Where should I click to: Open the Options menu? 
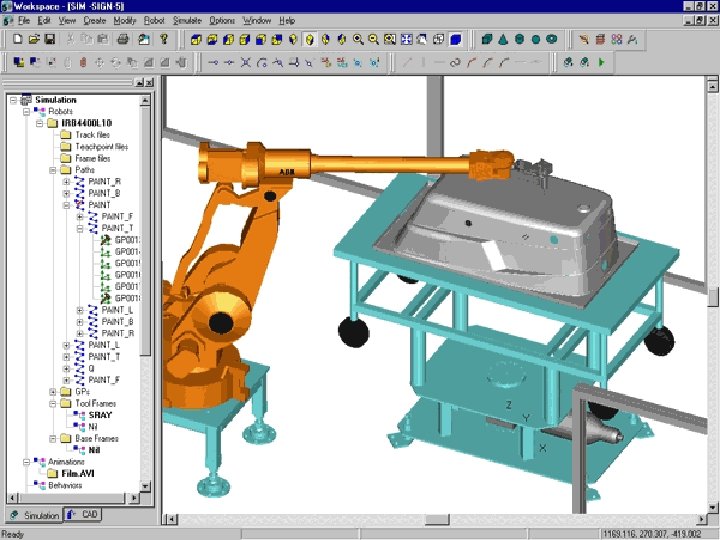(x=222, y=21)
